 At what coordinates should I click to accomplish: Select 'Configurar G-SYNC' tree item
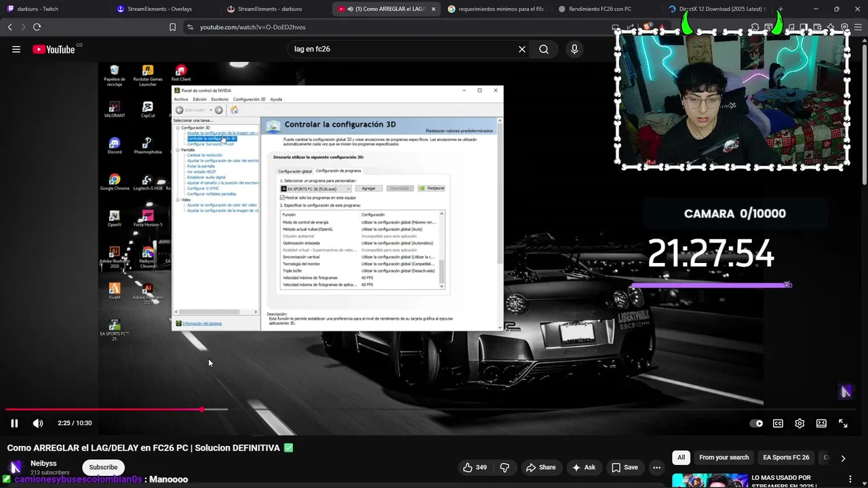(x=201, y=188)
